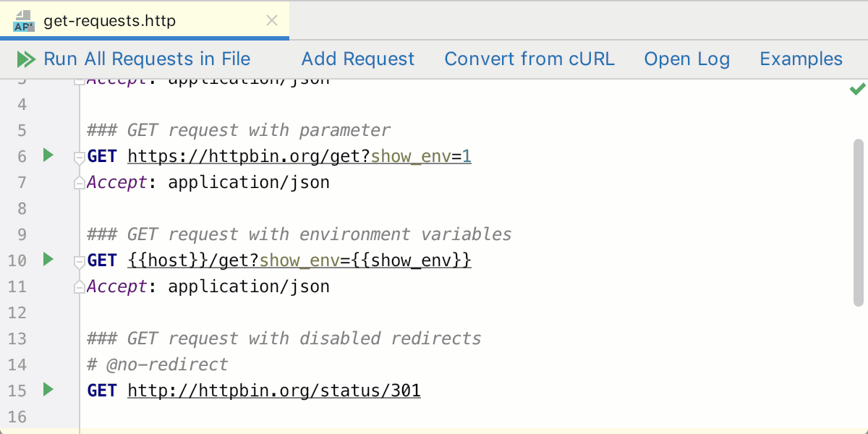Open Log from the toolbar

click(x=686, y=59)
